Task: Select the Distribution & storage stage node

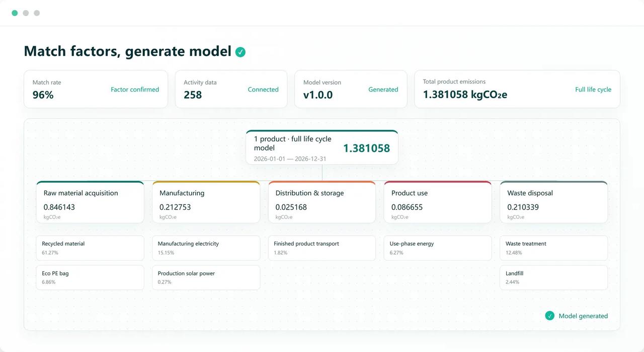Action: point(322,202)
